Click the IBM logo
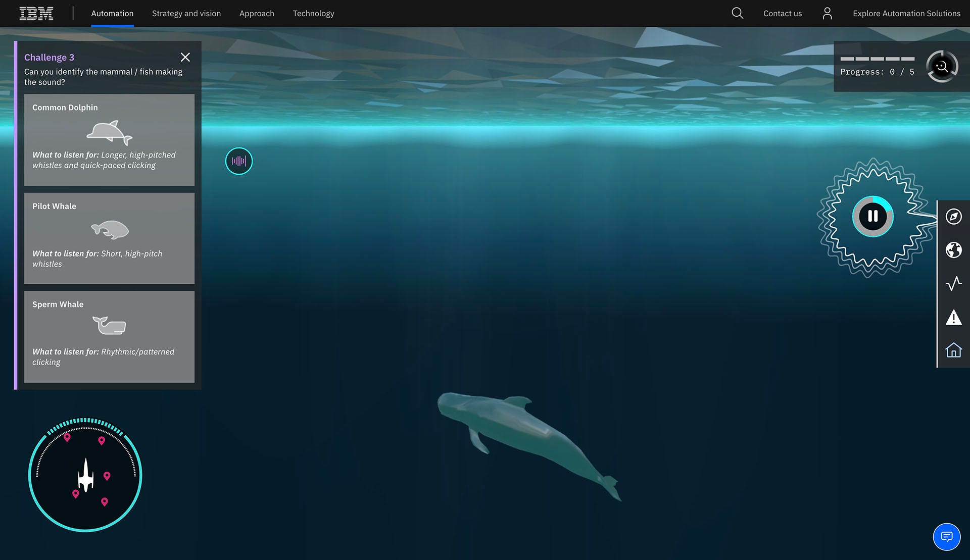970x560 pixels. [36, 14]
